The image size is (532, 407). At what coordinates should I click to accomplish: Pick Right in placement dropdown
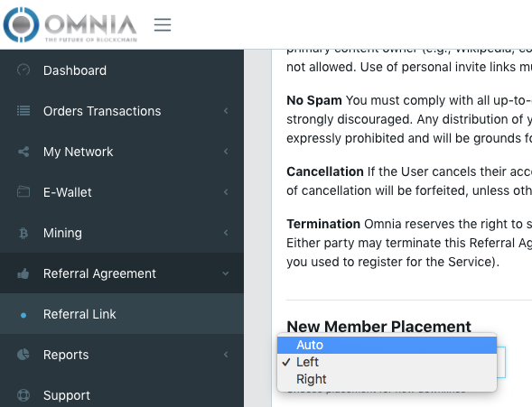tap(387, 379)
